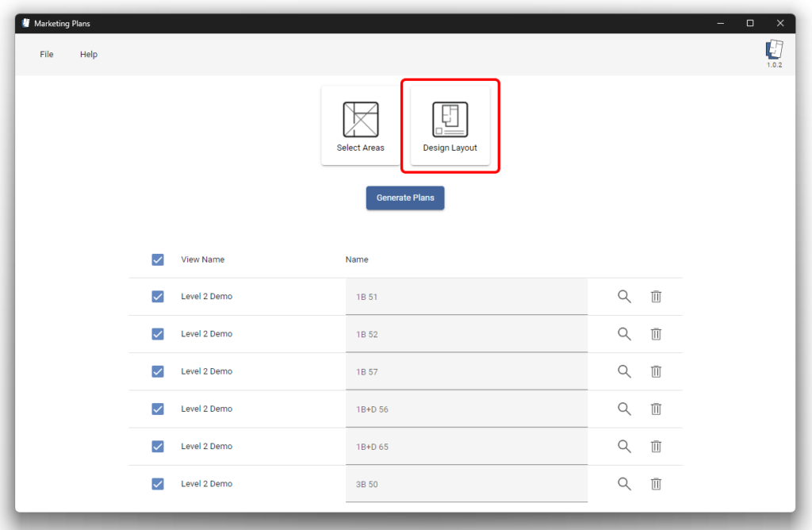This screenshot has height=530, width=812.
Task: Uncheck the row containing 3B 50
Action: [158, 483]
